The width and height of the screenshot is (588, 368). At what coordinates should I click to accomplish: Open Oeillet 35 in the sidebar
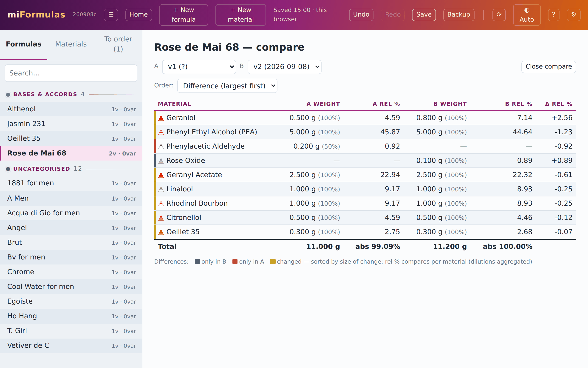click(71, 138)
